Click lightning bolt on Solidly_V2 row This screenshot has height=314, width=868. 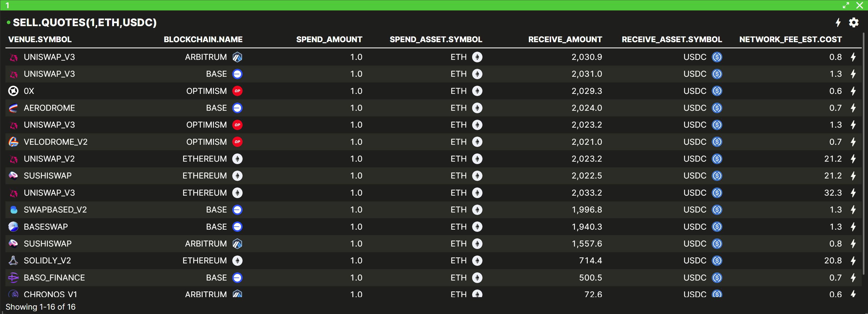[x=853, y=260]
